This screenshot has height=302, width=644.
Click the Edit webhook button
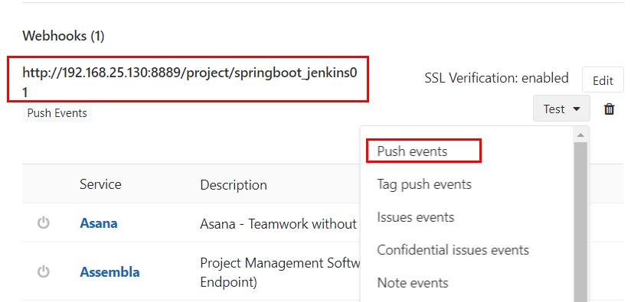(603, 80)
